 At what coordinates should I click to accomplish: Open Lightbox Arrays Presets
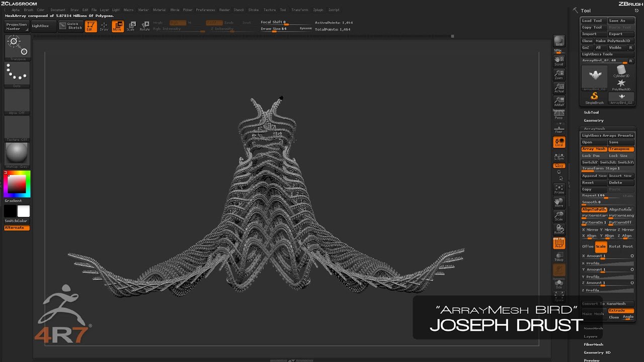point(608,135)
